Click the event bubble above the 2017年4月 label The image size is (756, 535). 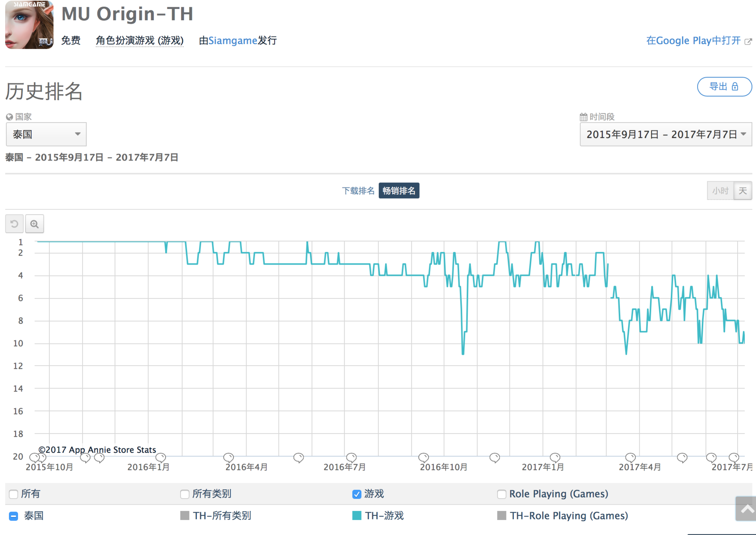pyautogui.click(x=631, y=458)
